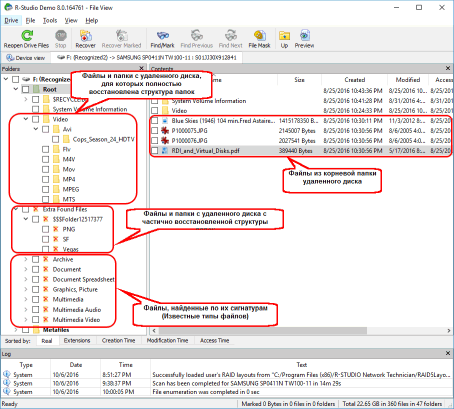454x409 pixels.
Task: Collapse the Root tree node
Action: (16, 89)
